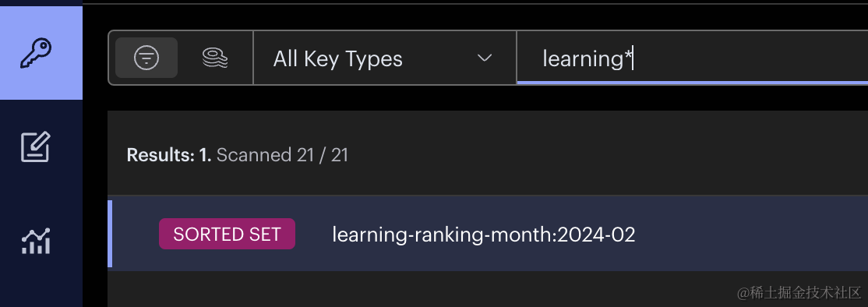The image size is (868, 307).
Task: Click the chevron beside All Key Types
Action: pyautogui.click(x=485, y=58)
